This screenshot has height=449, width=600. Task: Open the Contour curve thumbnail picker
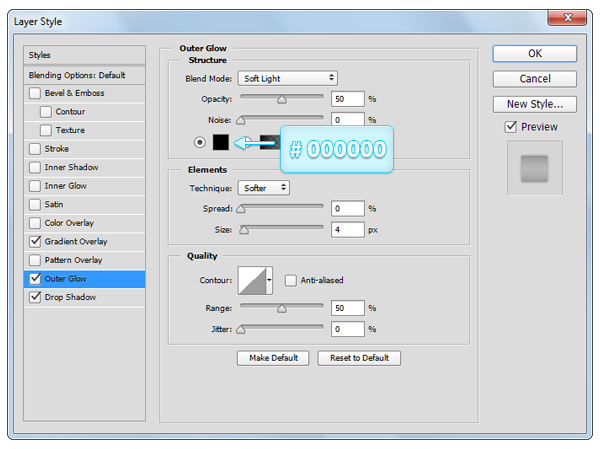(x=251, y=280)
